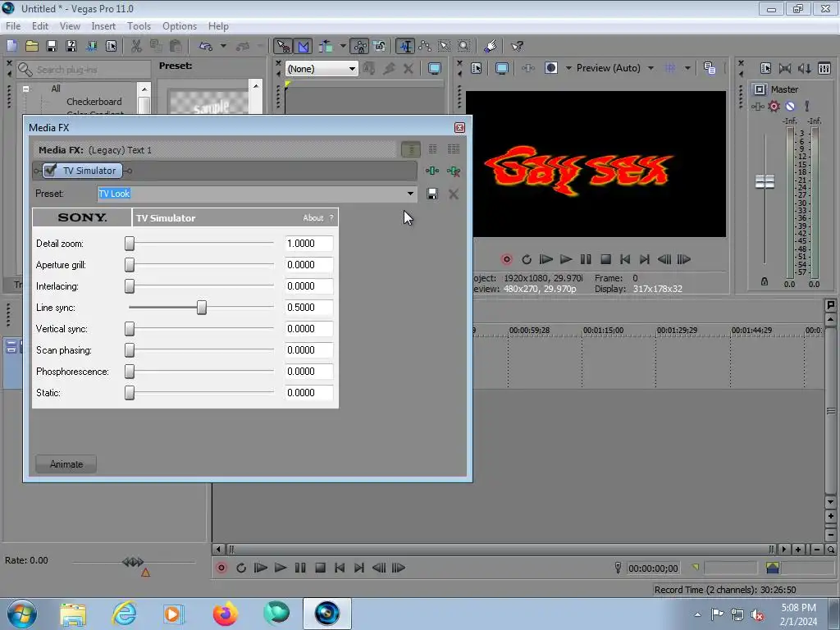Toggle Enable Snapping in the toolbar
Screen dimensions: 840x630
point(283,47)
